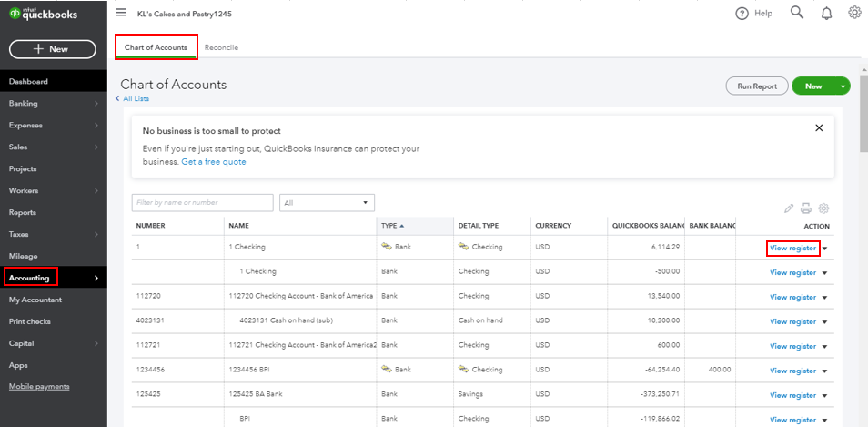Click the print list icon above table
This screenshot has height=427, width=868.
point(806,208)
